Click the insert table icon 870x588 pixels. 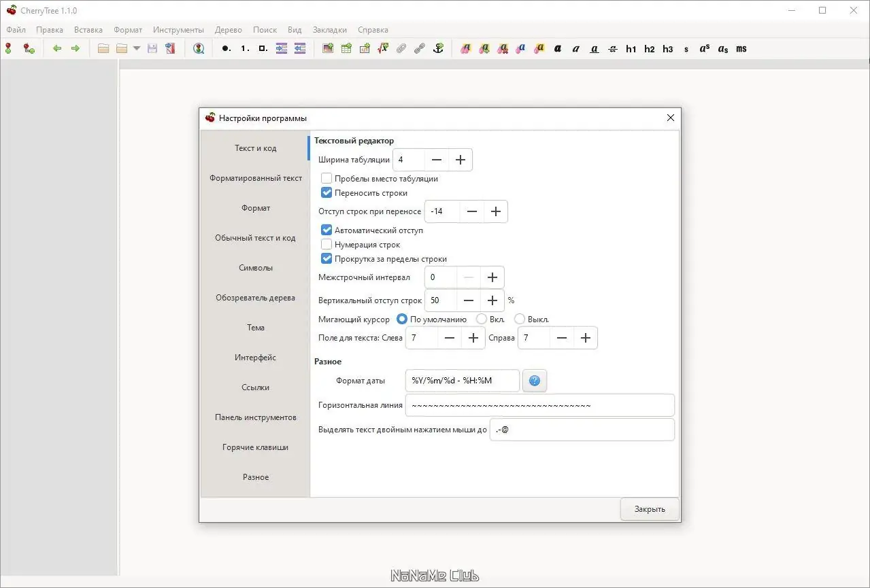346,49
